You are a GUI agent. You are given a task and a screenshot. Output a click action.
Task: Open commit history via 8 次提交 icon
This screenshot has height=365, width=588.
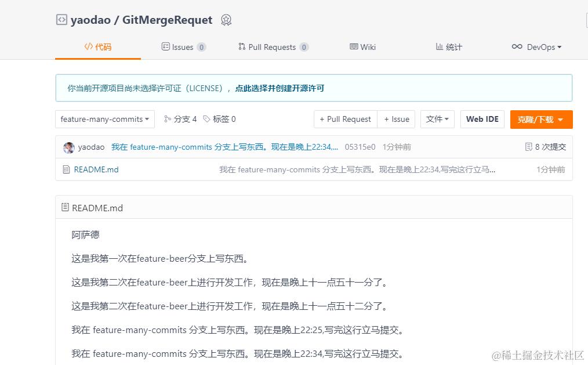click(528, 146)
